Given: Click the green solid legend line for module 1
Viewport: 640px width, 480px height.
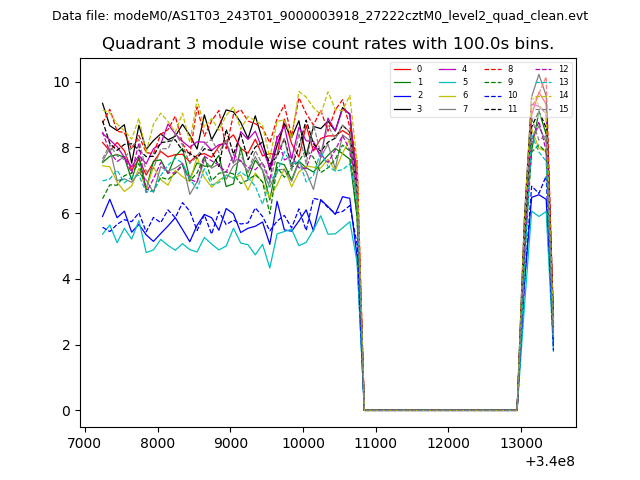Looking at the screenshot, I should pyautogui.click(x=403, y=82).
